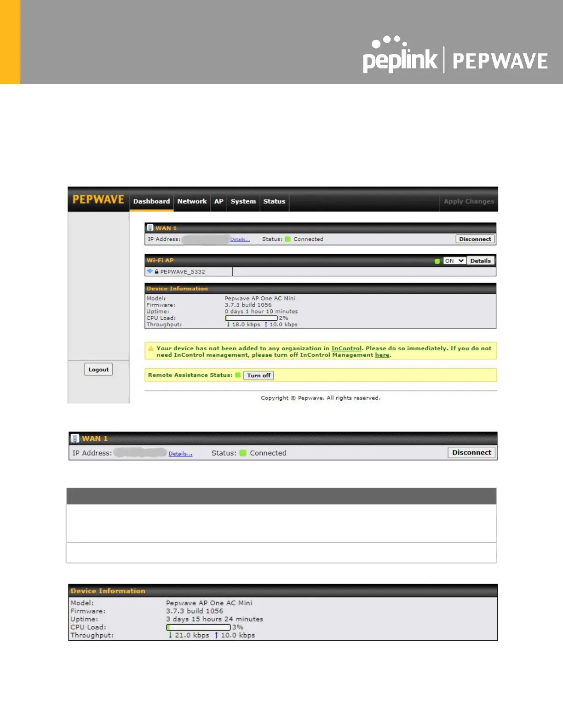Open the Details... link in the enlarged WAN 1 panel
Screen dimensions: 563x728
coord(180,454)
